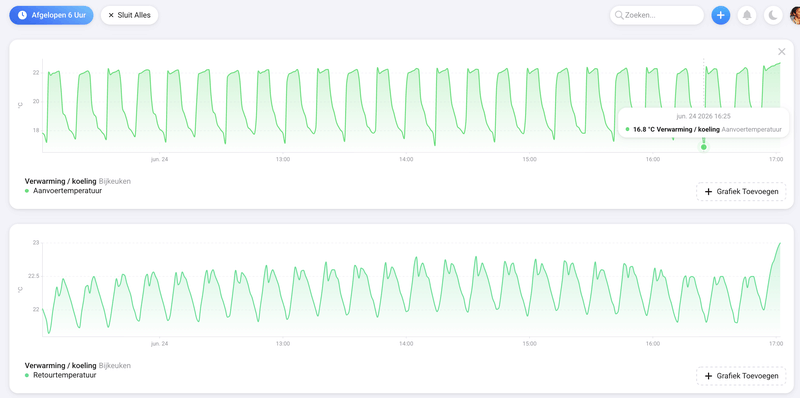Open the user profile avatar
The image size is (800, 398).
pyautogui.click(x=795, y=15)
